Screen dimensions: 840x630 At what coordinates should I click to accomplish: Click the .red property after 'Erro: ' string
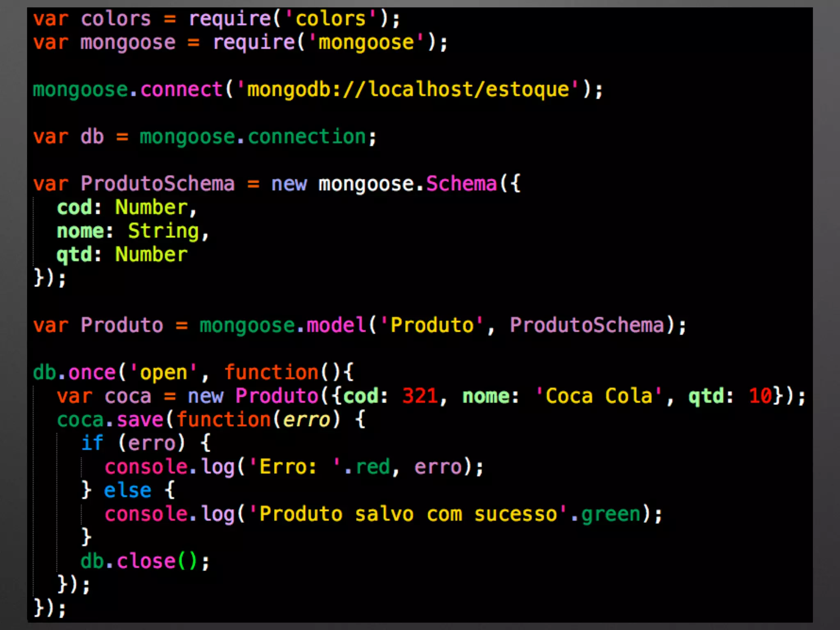click(372, 467)
